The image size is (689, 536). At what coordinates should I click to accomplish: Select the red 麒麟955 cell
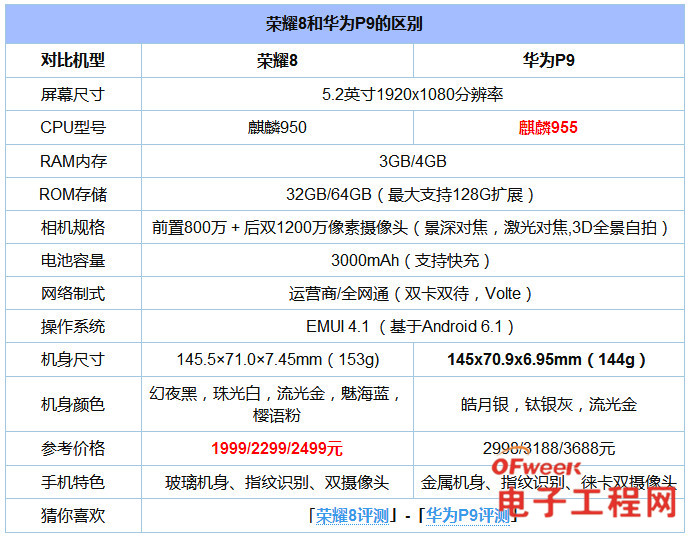click(548, 127)
